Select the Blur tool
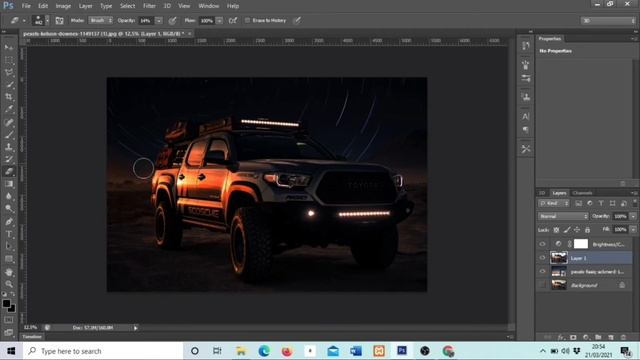 pyautogui.click(x=9, y=196)
